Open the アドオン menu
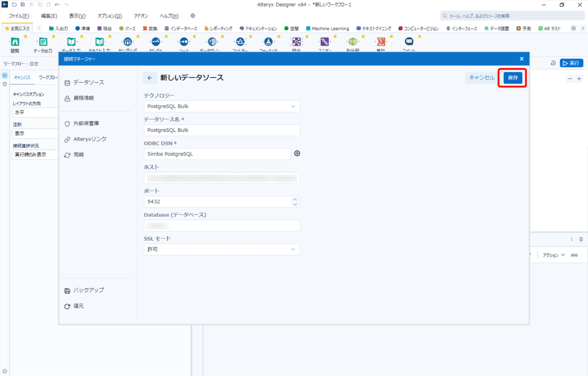 click(141, 16)
